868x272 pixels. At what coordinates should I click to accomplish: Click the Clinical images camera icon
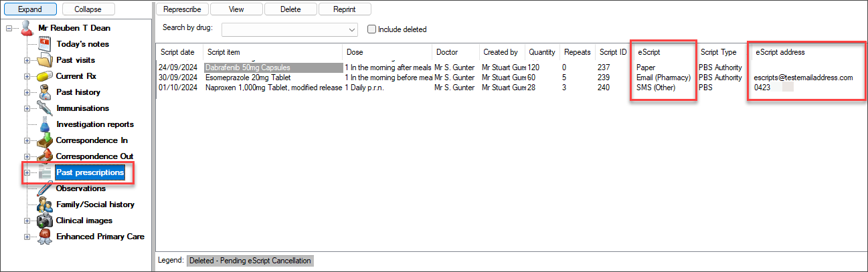[x=45, y=221]
